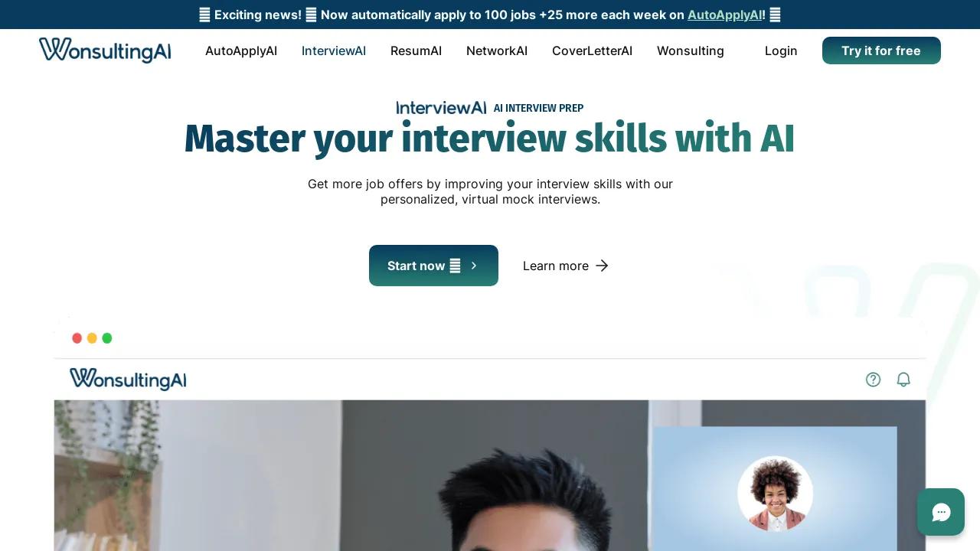Image resolution: width=980 pixels, height=551 pixels.
Task: Open the chat support bubble icon
Action: 941,512
